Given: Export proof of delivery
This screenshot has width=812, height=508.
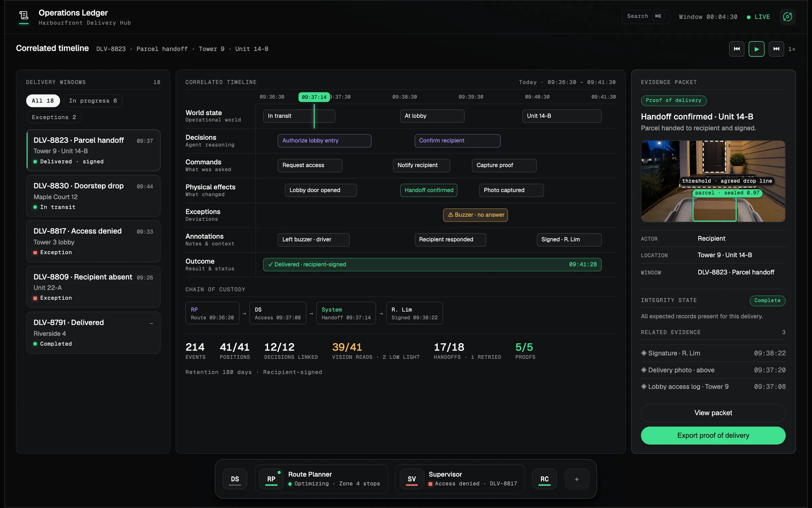Looking at the screenshot, I should click(713, 435).
